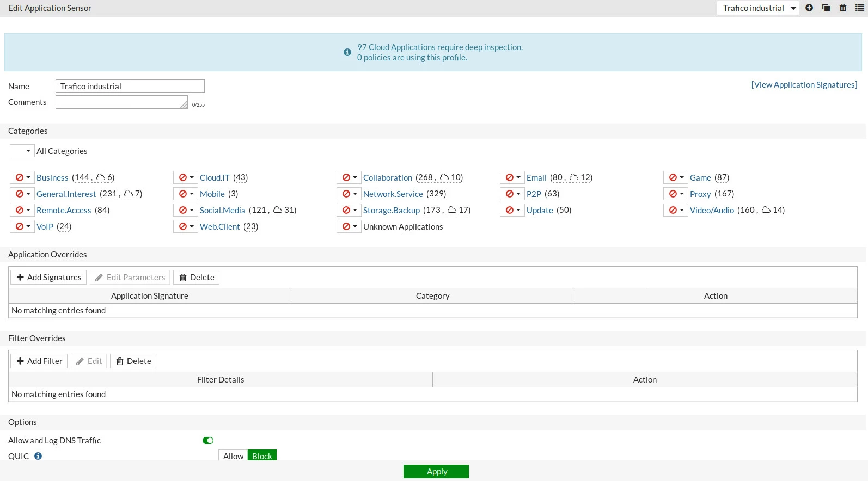Click the Filter Details column header
The image size is (868, 481).
coord(221,380)
